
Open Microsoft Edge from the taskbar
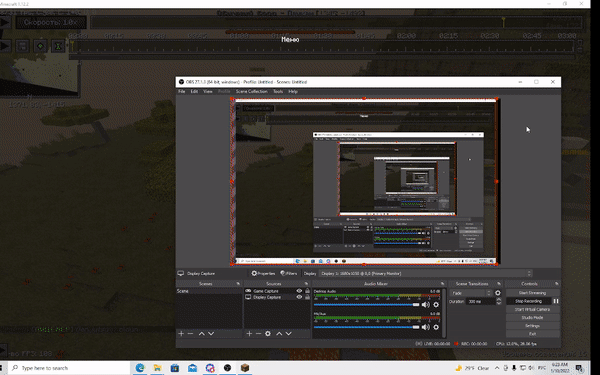140,368
